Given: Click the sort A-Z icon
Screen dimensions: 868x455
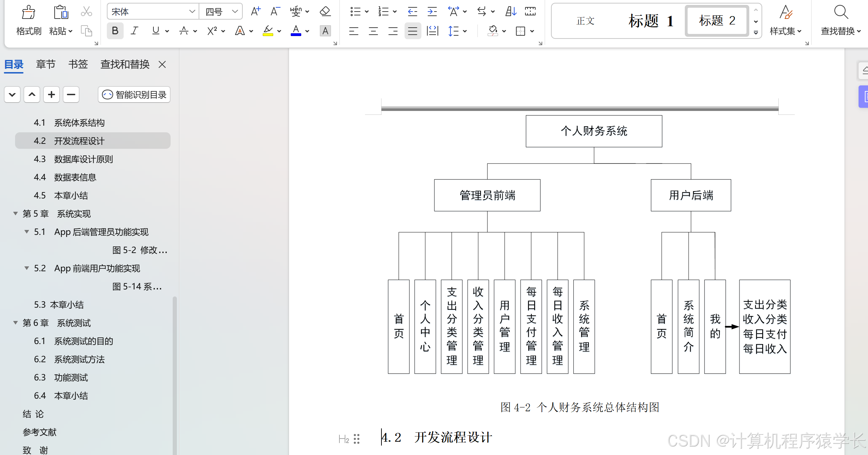Looking at the screenshot, I should click(511, 12).
